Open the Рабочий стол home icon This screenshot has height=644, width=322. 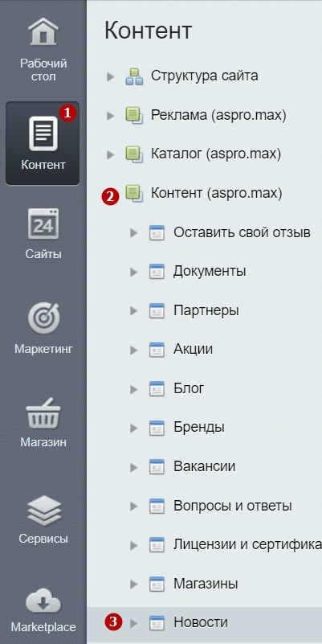coord(43,31)
